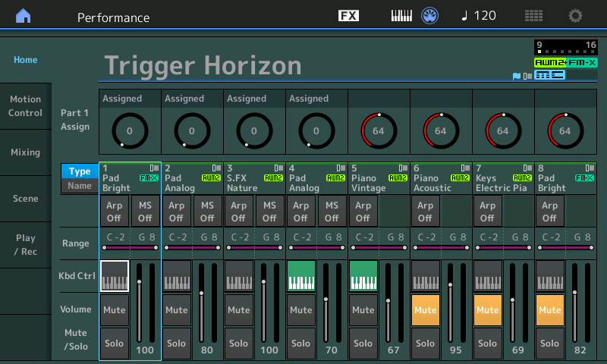Toggle Kbd Ctrl keyboard icon for Part 1

(115, 277)
